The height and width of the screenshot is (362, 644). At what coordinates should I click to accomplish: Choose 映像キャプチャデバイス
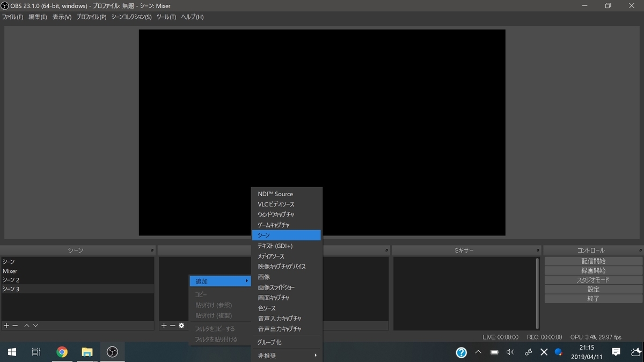(x=287, y=267)
